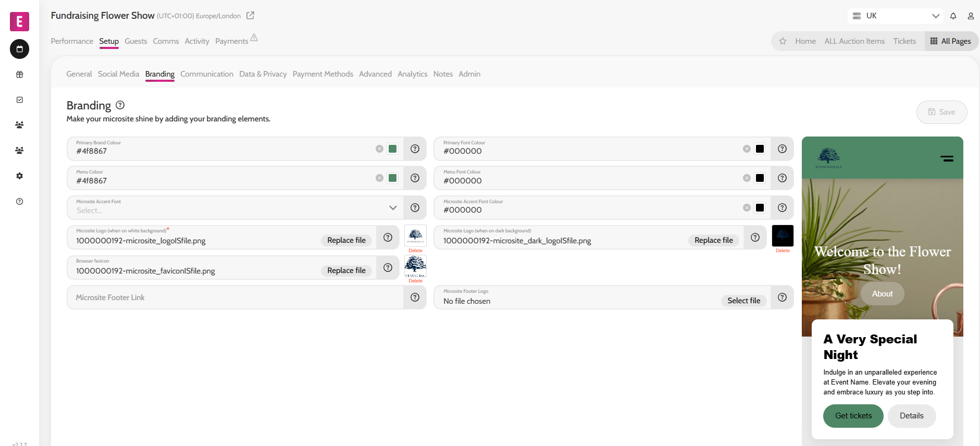Open the user account icon
Screen dimensions: 980x446
(x=971, y=16)
